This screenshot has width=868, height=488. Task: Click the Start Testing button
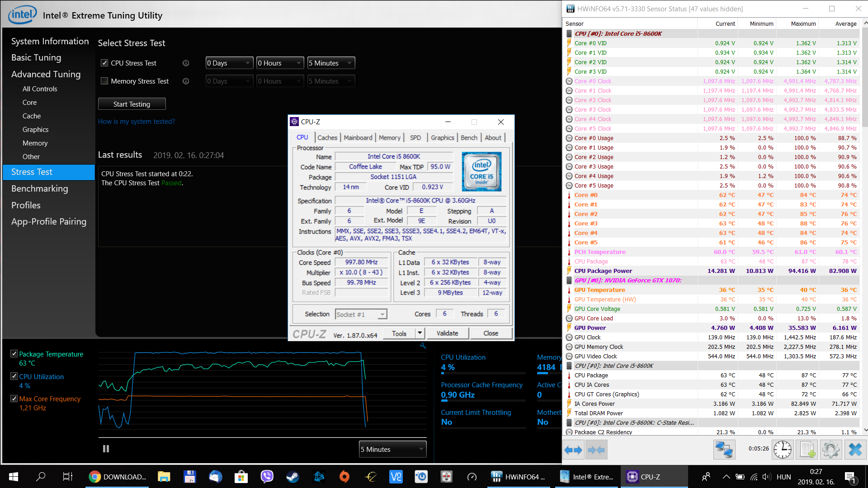coord(132,104)
